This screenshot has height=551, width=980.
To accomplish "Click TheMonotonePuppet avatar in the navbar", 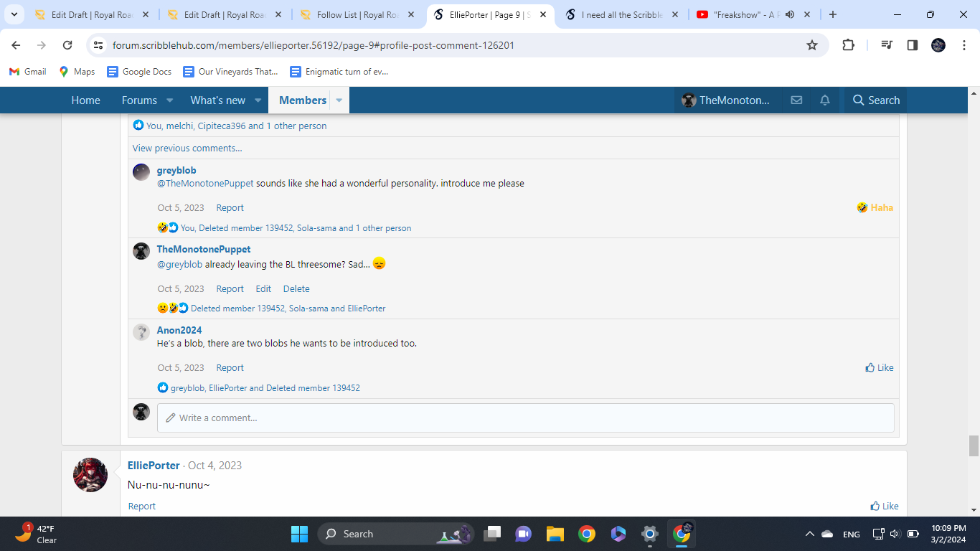I will [x=688, y=100].
